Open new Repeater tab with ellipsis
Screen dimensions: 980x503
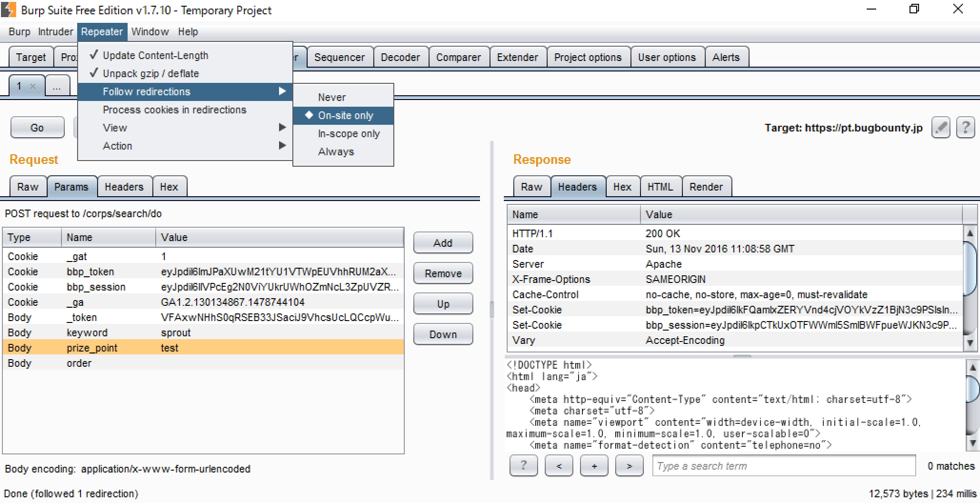(57, 86)
